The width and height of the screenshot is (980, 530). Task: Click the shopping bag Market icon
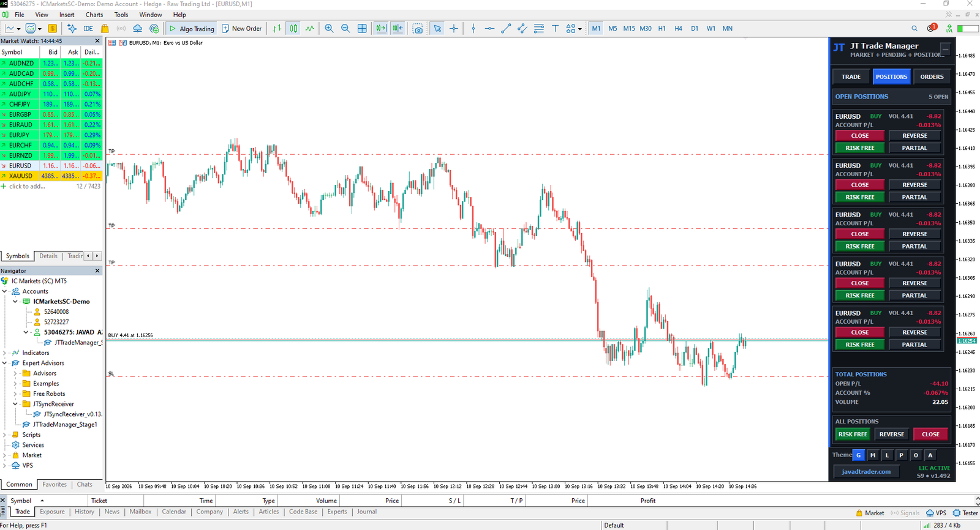pos(105,28)
